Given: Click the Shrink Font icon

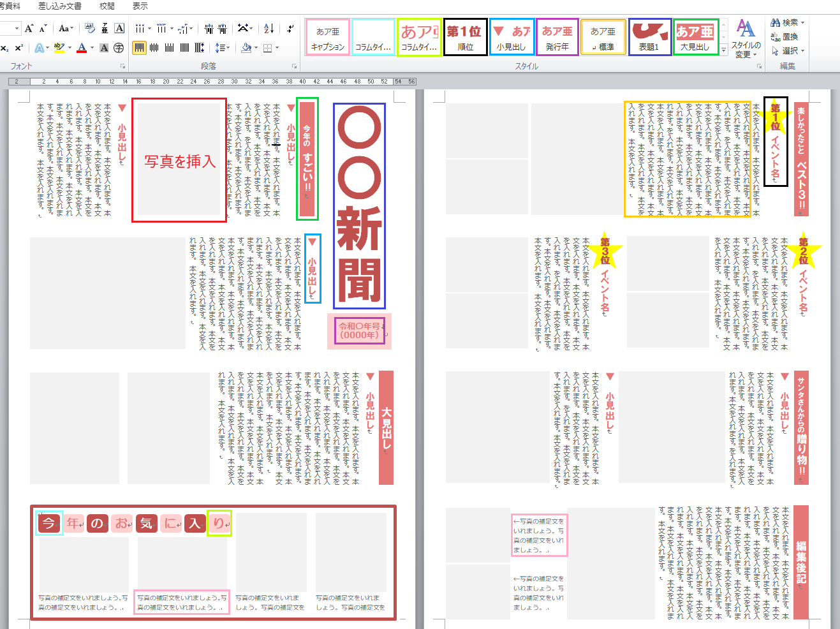Looking at the screenshot, I should pos(43,29).
